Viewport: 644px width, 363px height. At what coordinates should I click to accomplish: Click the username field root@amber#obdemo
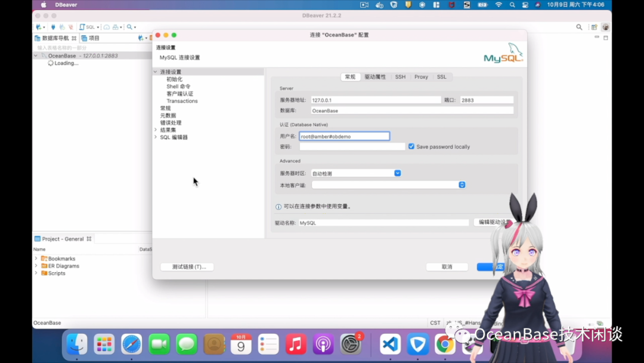click(344, 136)
